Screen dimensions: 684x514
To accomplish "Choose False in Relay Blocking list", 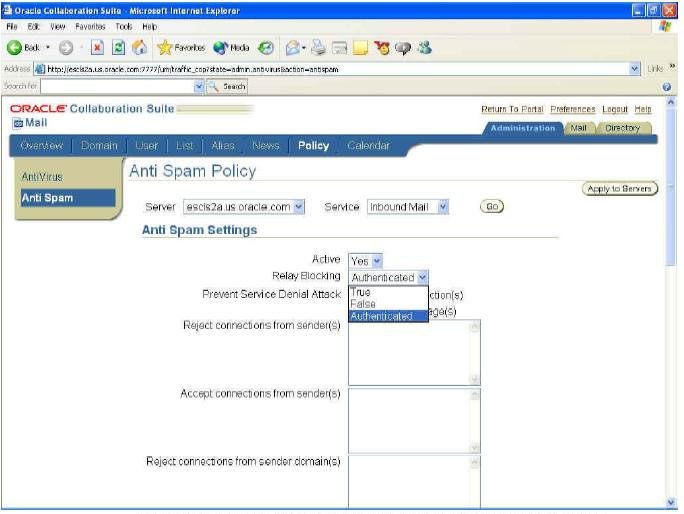I will pos(388,304).
